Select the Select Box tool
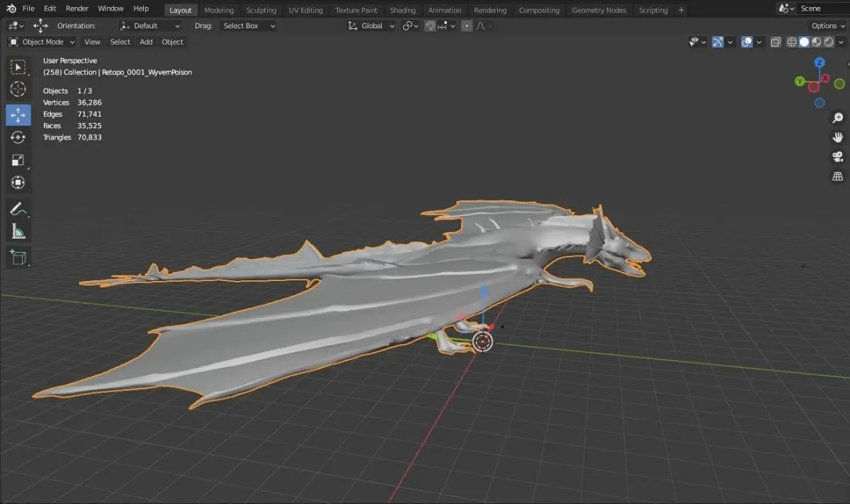 pyautogui.click(x=18, y=67)
